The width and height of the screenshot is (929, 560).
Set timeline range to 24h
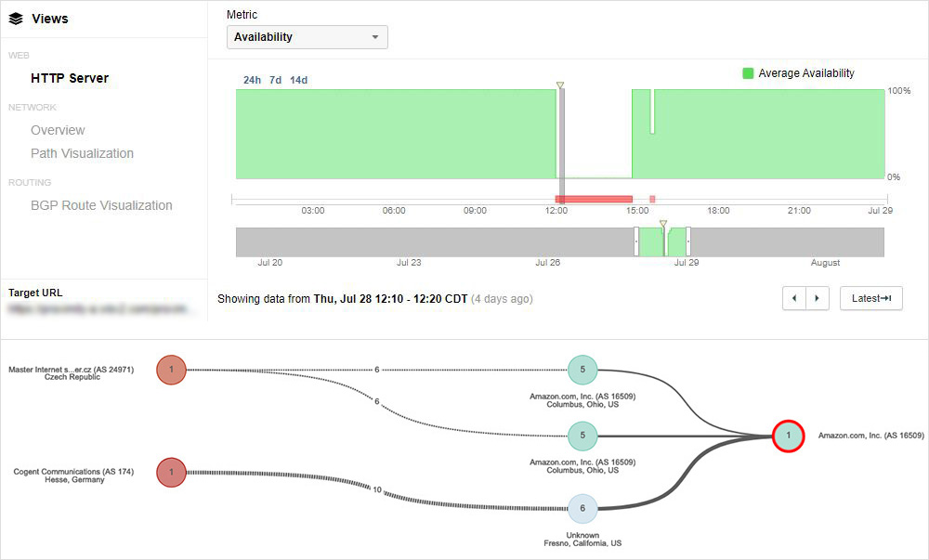(252, 80)
